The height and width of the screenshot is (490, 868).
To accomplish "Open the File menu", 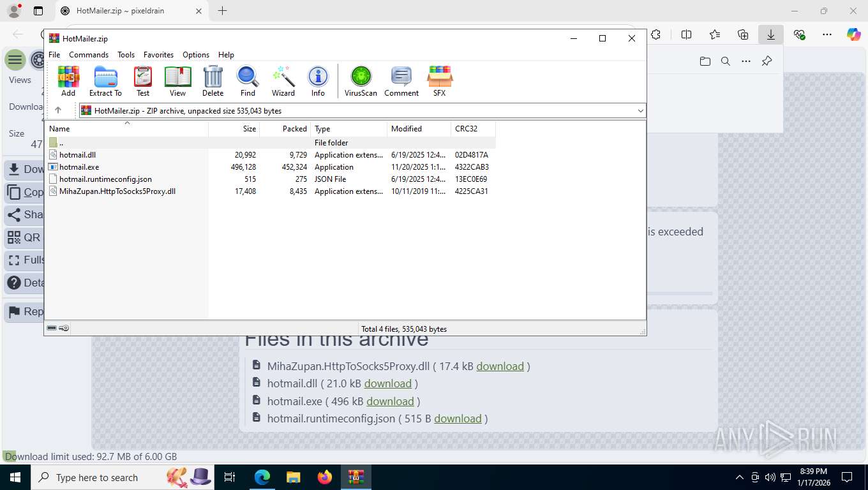I will point(54,55).
